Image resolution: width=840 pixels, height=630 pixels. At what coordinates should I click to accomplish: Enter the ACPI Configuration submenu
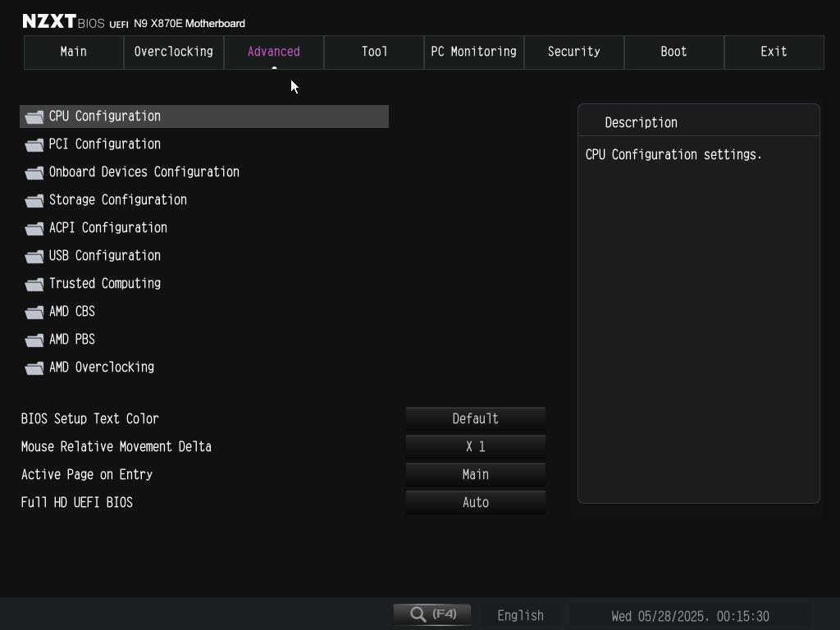pyautogui.click(x=107, y=228)
